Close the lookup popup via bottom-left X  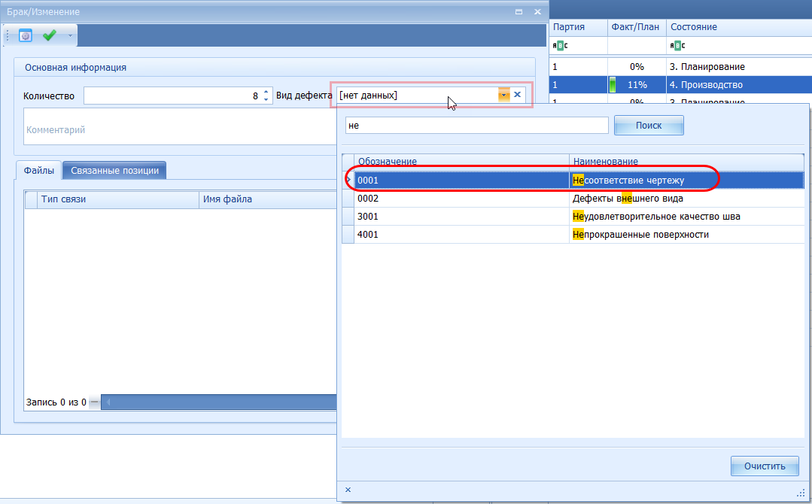(x=348, y=490)
